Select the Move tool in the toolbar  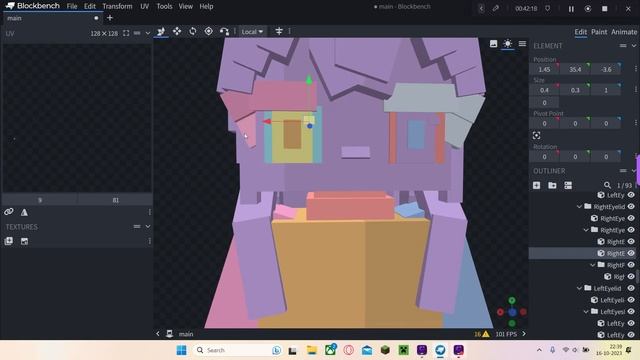(161, 31)
